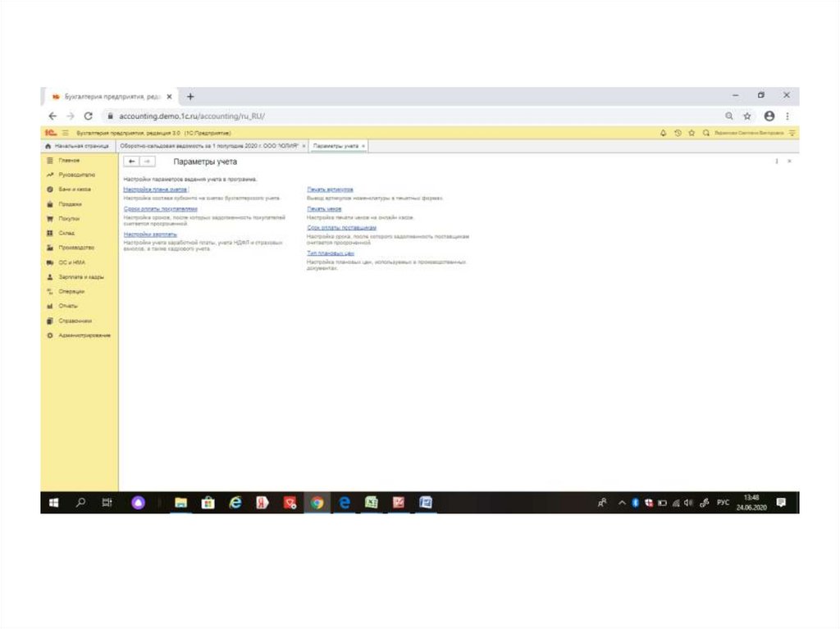Click the Тип плановых цен link

331,253
